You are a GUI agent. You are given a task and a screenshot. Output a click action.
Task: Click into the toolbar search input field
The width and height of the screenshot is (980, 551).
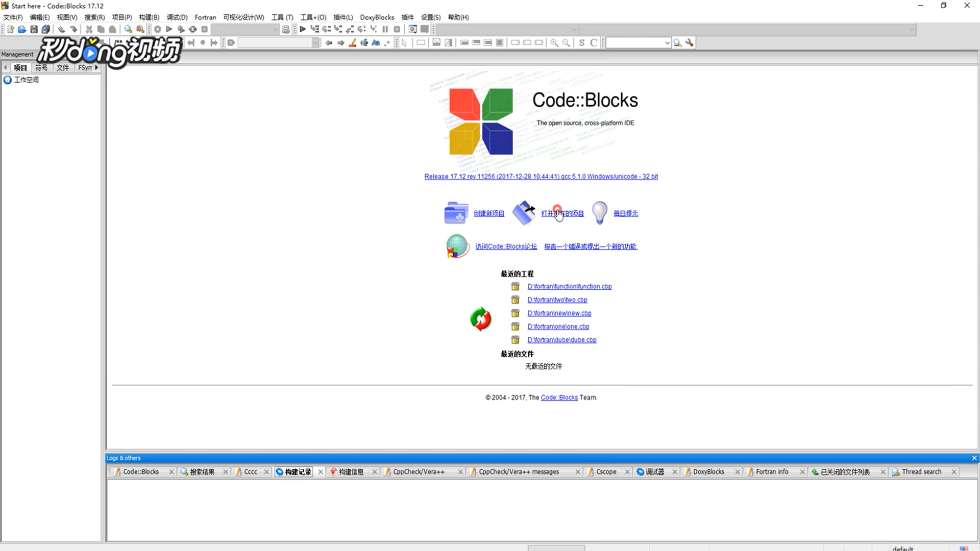click(x=634, y=43)
